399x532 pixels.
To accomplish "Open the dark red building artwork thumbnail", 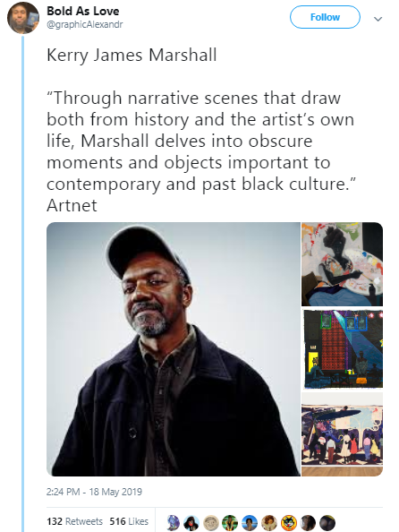I will [342, 349].
